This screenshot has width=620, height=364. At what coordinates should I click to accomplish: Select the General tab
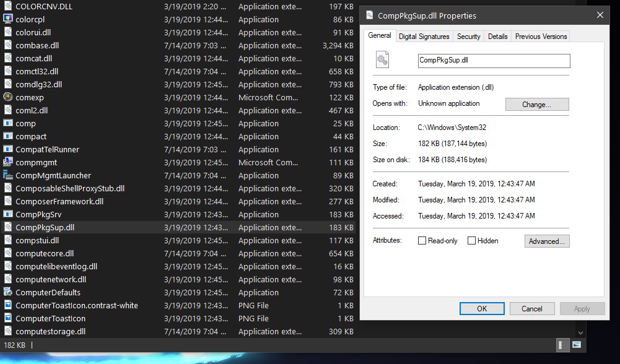coord(380,35)
